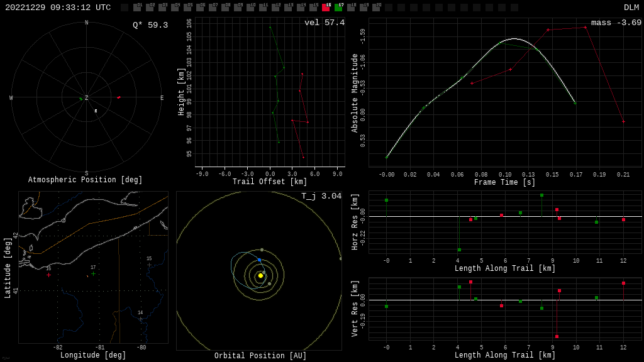Screen dimensions: 644x362
Task: Select station indicator box 10
Action: pyautogui.click(x=250, y=7)
